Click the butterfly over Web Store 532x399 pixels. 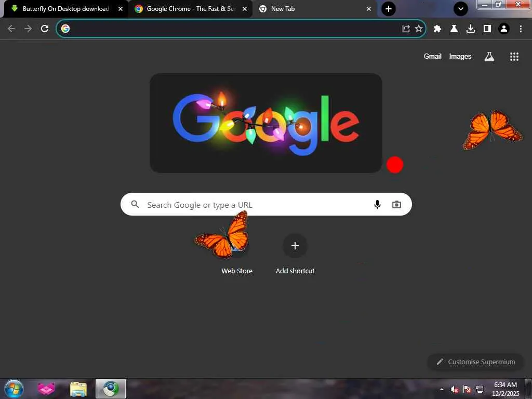click(222, 235)
